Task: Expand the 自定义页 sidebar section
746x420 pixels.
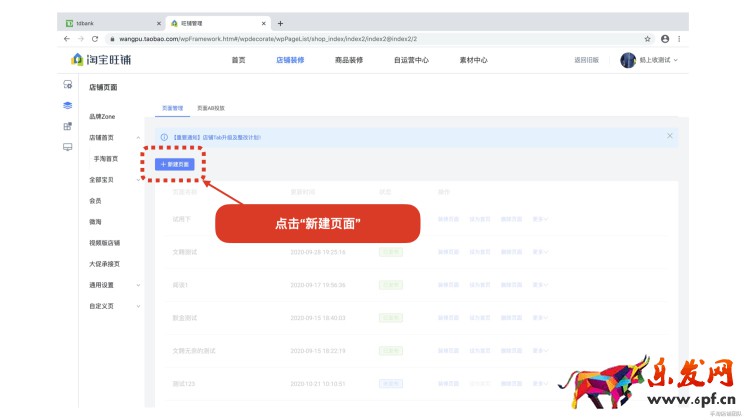Action: click(138, 306)
